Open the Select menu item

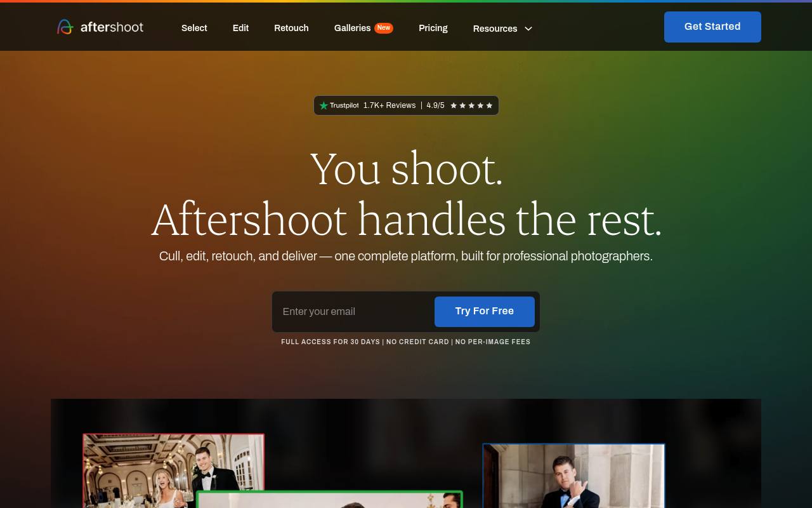[194, 28]
